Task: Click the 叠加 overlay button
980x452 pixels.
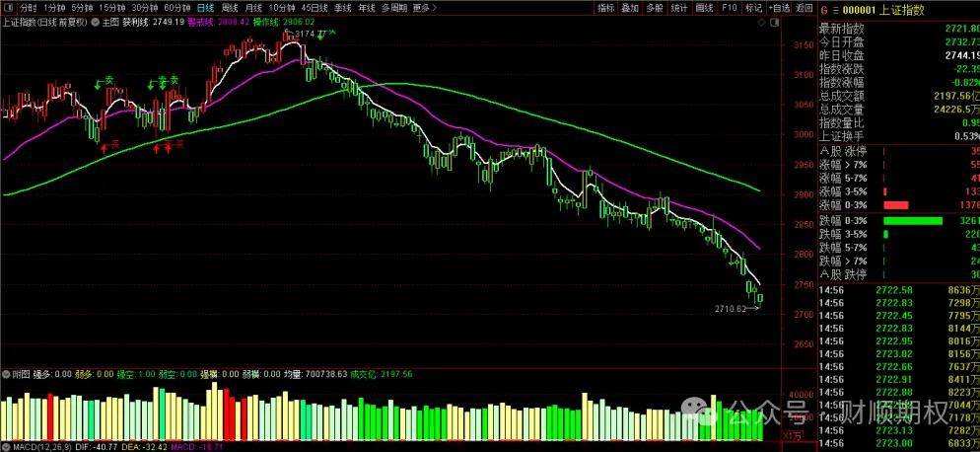Action: pyautogui.click(x=629, y=8)
